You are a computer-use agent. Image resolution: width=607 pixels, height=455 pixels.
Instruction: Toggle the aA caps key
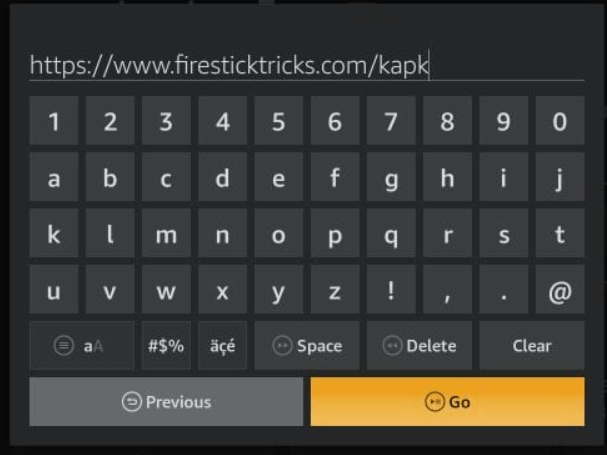point(82,345)
